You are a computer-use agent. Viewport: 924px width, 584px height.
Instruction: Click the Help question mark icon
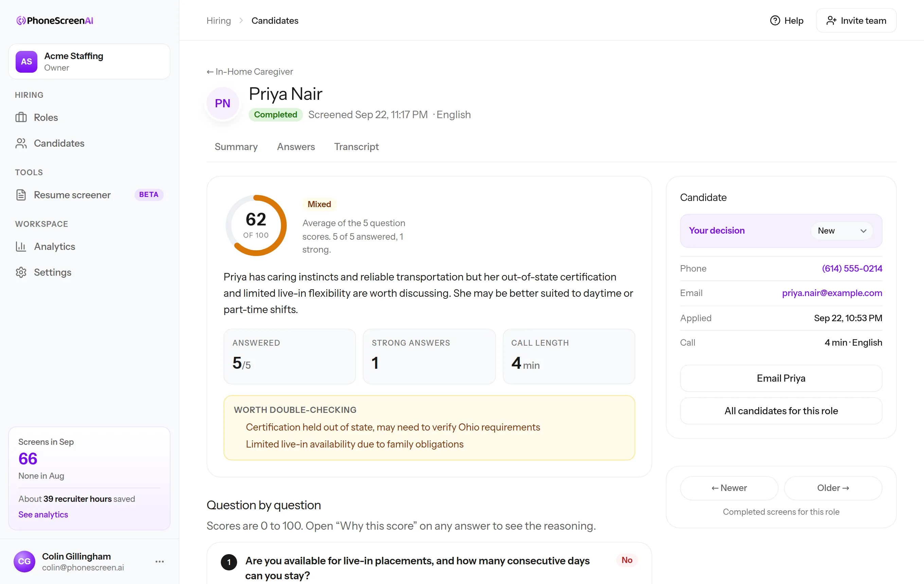point(775,20)
